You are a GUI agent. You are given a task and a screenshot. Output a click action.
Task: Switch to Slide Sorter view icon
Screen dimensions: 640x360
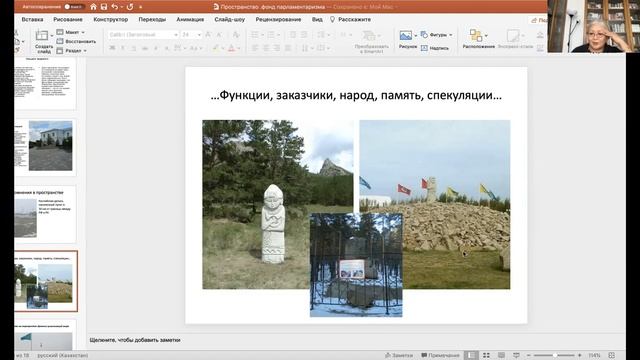point(486,355)
